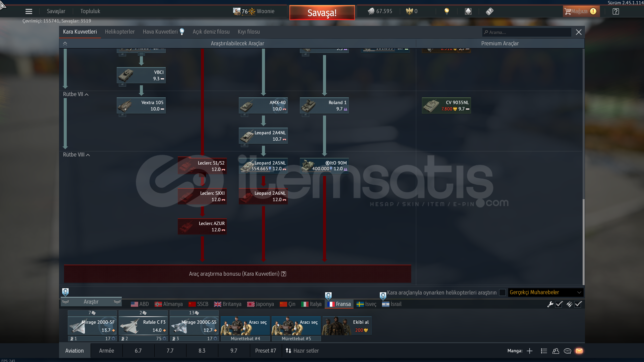Click Ekibi al crew purchase

click(347, 326)
